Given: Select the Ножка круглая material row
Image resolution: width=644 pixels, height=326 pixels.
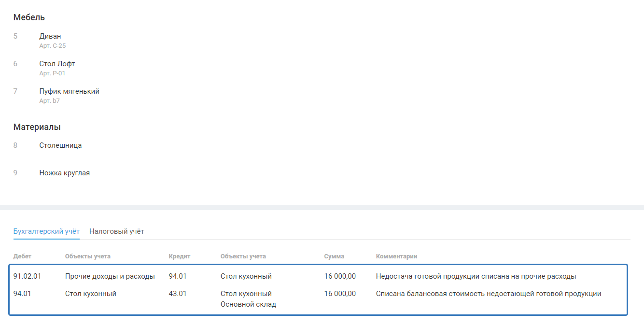Looking at the screenshot, I should click(x=65, y=173).
